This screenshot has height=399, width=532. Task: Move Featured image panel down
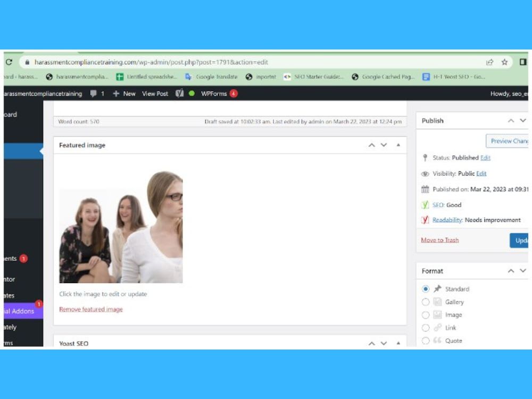384,145
